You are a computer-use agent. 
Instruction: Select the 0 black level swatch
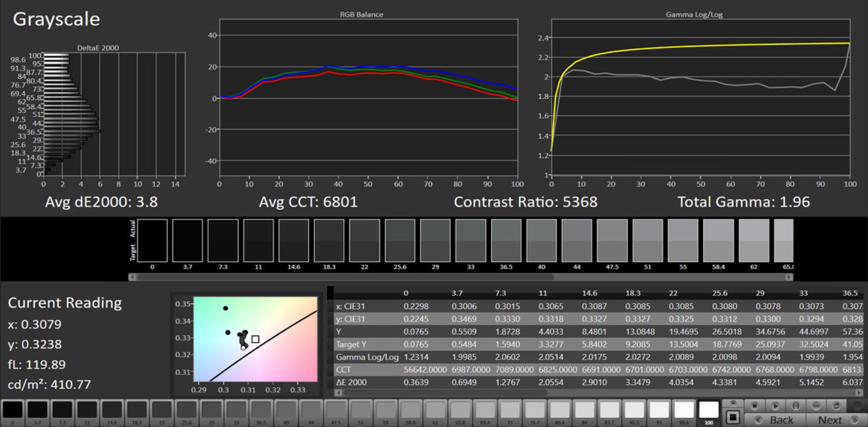(x=13, y=411)
